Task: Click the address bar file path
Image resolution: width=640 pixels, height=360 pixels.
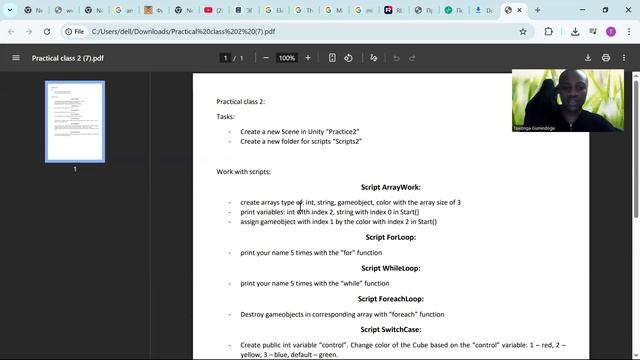Action: pyautogui.click(x=183, y=31)
